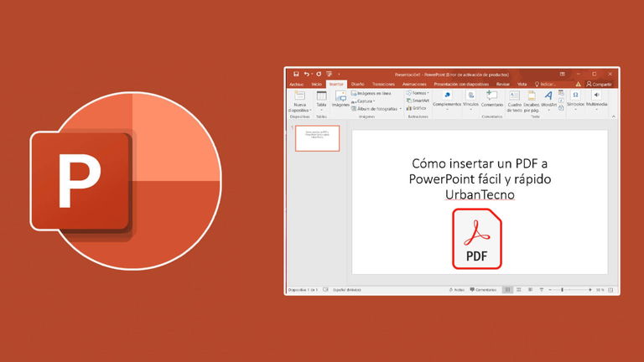Switch to Slide Sorter view icon
644x362 pixels.
(519, 290)
